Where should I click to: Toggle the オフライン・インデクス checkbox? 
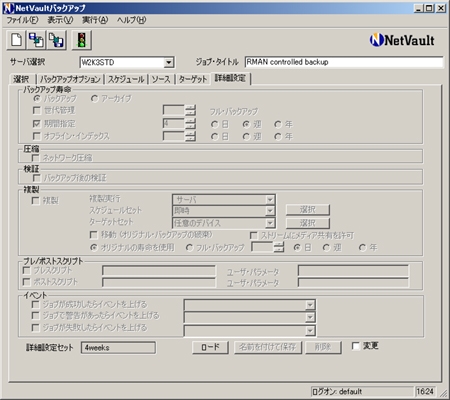[37, 136]
